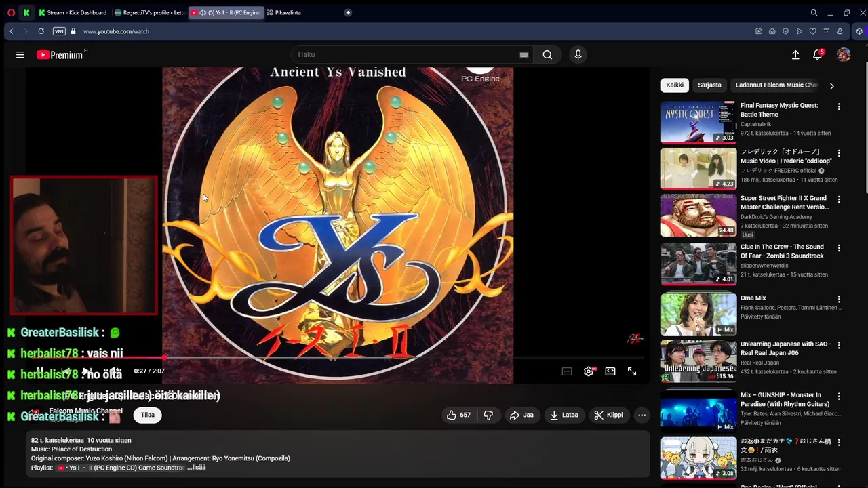Toggle video subtitles
This screenshot has width=868, height=488.
(x=567, y=371)
